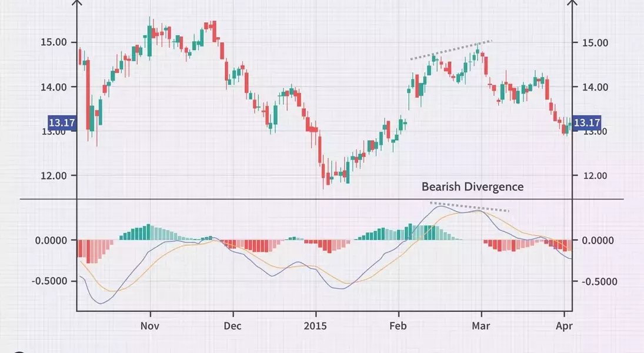The height and width of the screenshot is (353, 644).
Task: Click the 0.0000 label on the left MACD axis
Action: pos(51,241)
